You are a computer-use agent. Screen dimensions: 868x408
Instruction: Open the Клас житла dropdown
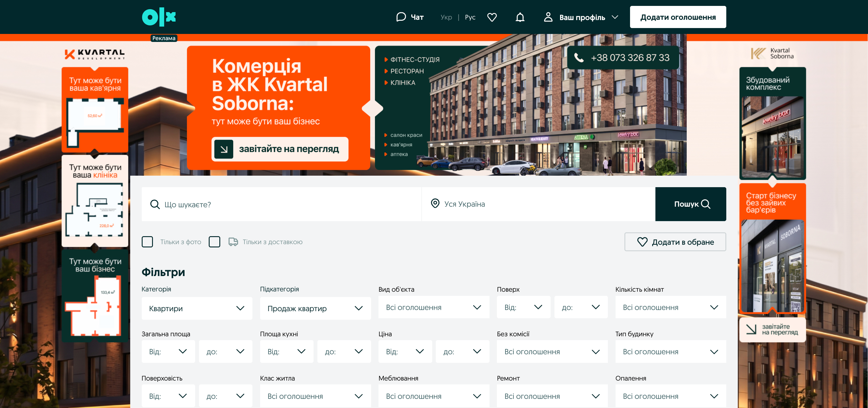click(x=315, y=396)
